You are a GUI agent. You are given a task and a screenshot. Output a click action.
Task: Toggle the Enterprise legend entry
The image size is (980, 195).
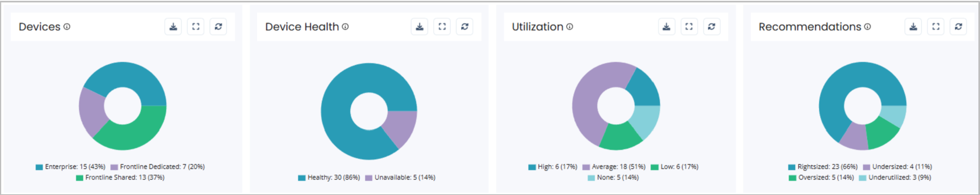coord(70,167)
